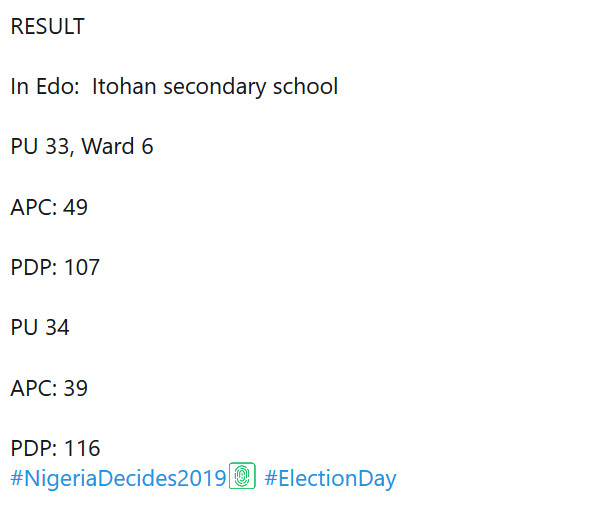Click the word Itohan
This screenshot has width=600, height=505.
pos(125,87)
